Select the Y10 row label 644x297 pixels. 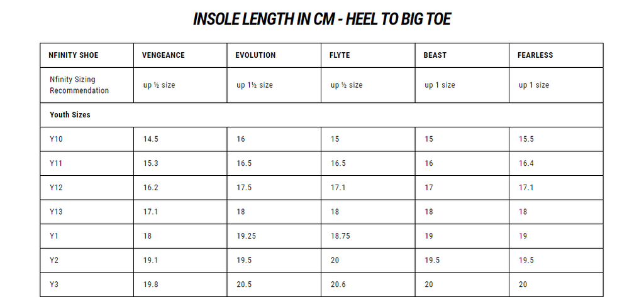(57, 139)
